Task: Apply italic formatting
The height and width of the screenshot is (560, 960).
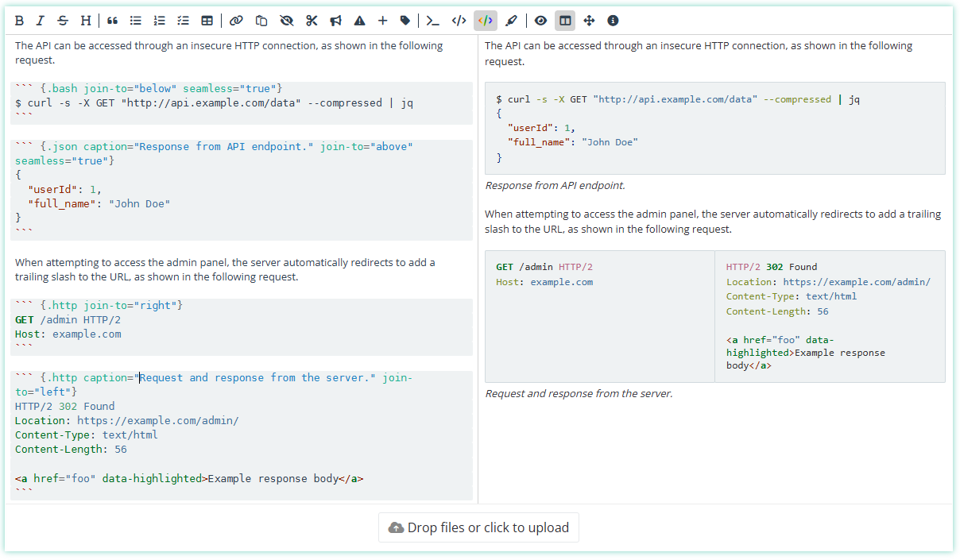Action: pos(41,21)
